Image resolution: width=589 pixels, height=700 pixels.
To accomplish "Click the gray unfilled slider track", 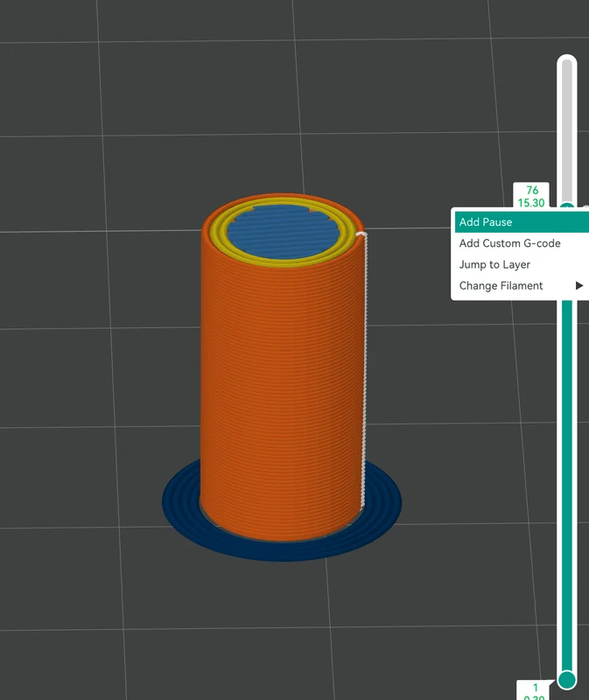I will pyautogui.click(x=567, y=129).
